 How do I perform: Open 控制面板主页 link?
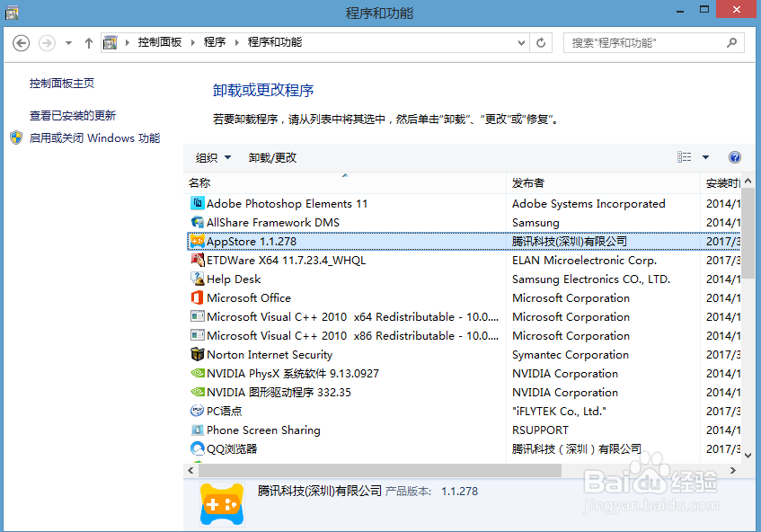62,84
